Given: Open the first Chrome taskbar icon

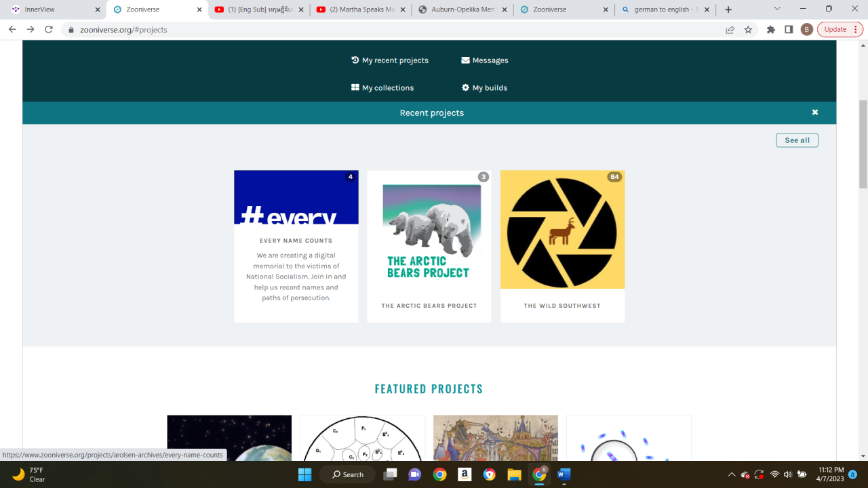Looking at the screenshot, I should click(x=439, y=474).
